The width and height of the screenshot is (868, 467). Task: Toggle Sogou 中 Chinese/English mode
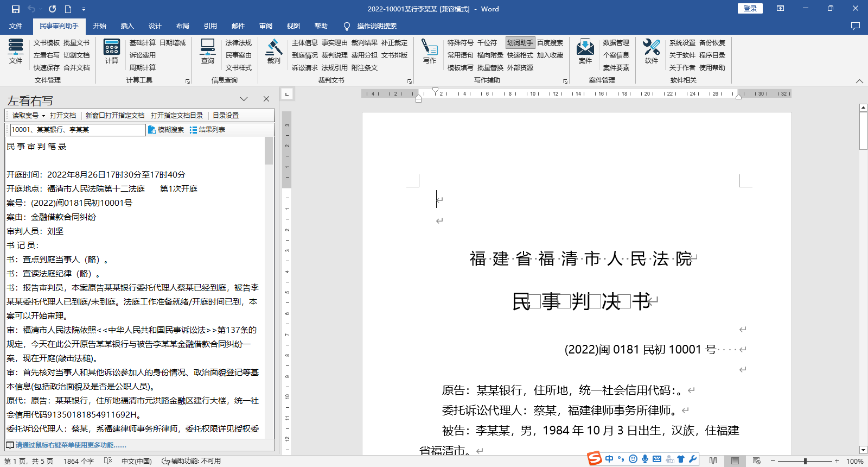click(609, 459)
